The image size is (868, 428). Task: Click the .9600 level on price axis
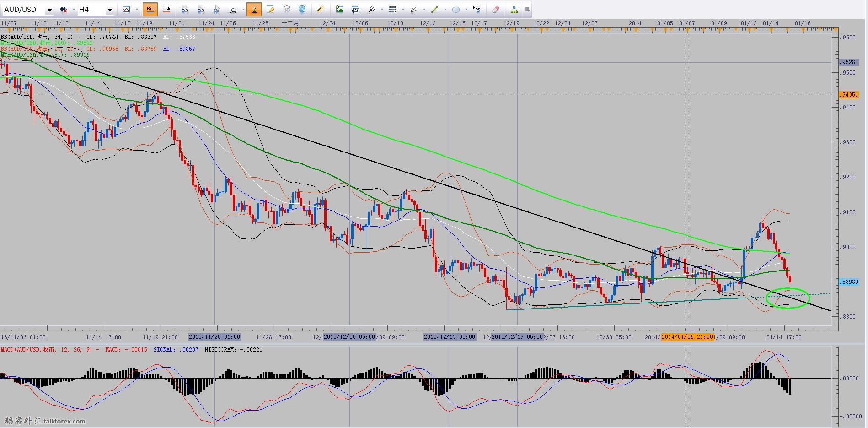pyautogui.click(x=849, y=38)
